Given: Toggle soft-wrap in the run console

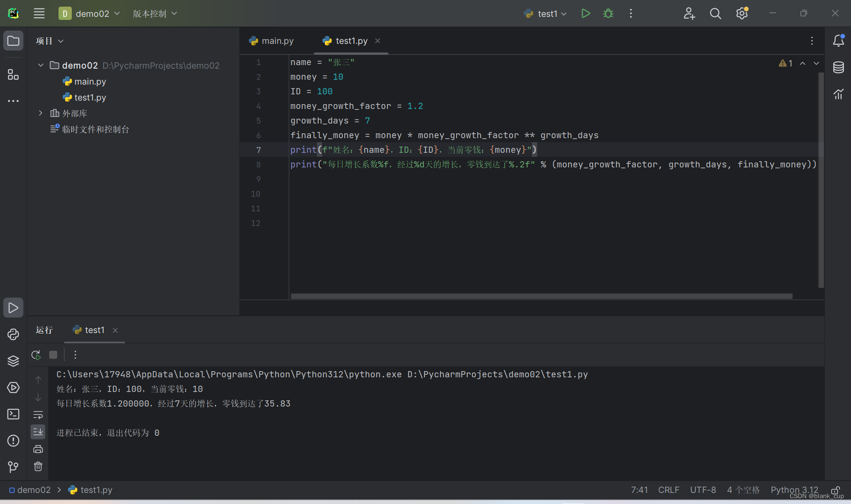Looking at the screenshot, I should (38, 415).
